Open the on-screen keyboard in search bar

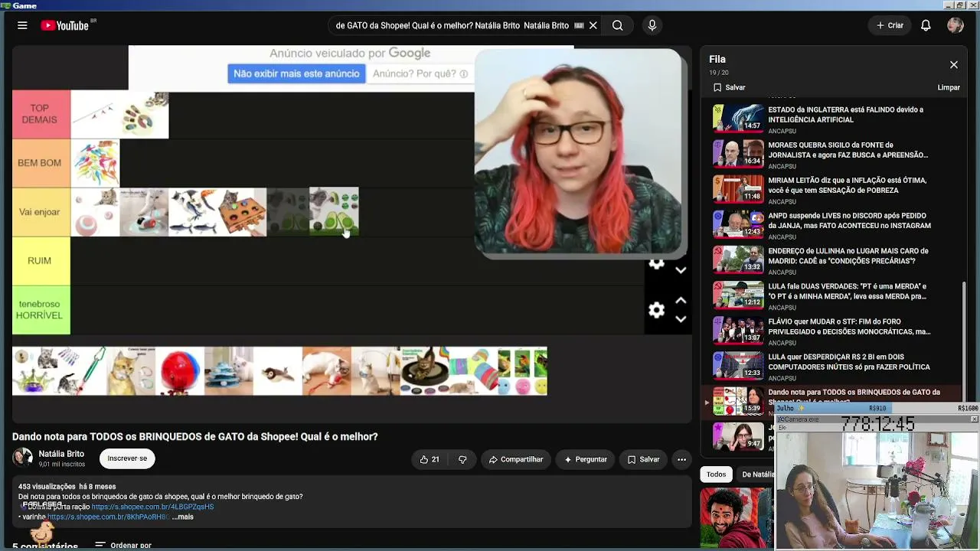(x=579, y=25)
